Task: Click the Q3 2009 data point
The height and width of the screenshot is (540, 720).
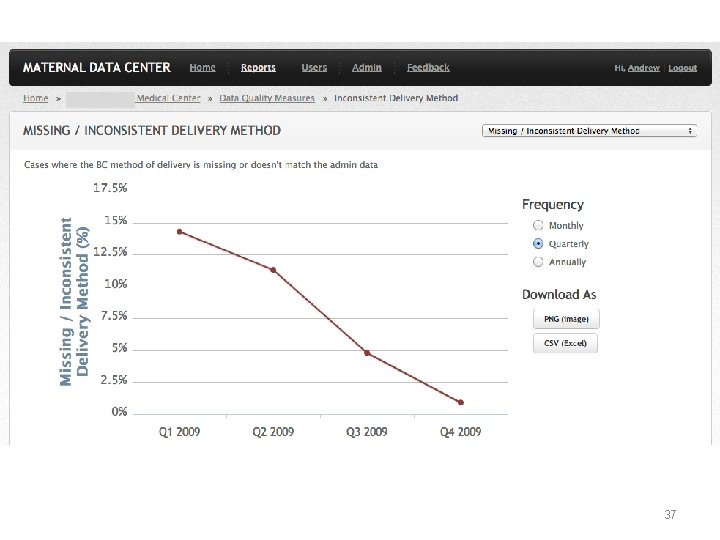Action: 367,353
